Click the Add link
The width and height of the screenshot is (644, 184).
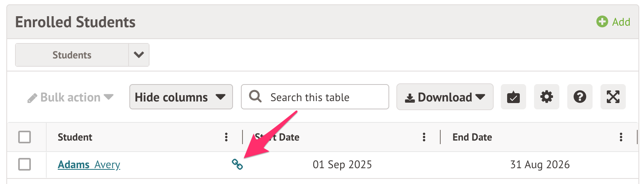click(621, 22)
